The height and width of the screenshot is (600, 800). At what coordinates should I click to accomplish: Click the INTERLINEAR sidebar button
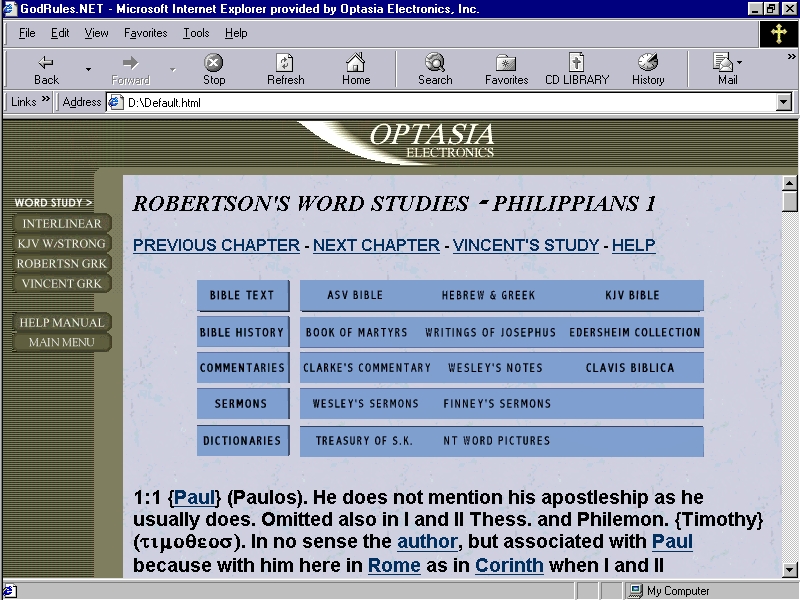click(62, 223)
